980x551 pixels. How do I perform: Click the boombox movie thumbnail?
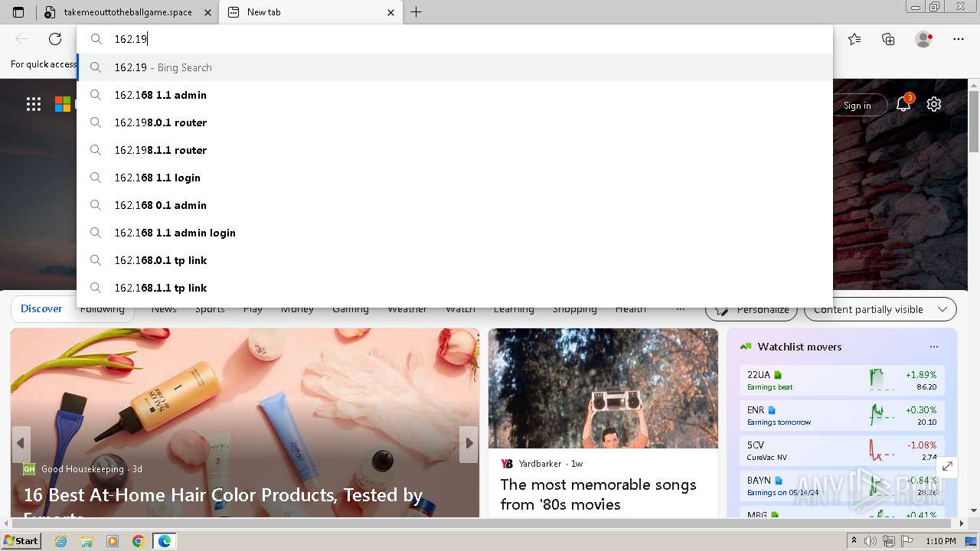pyautogui.click(x=603, y=388)
